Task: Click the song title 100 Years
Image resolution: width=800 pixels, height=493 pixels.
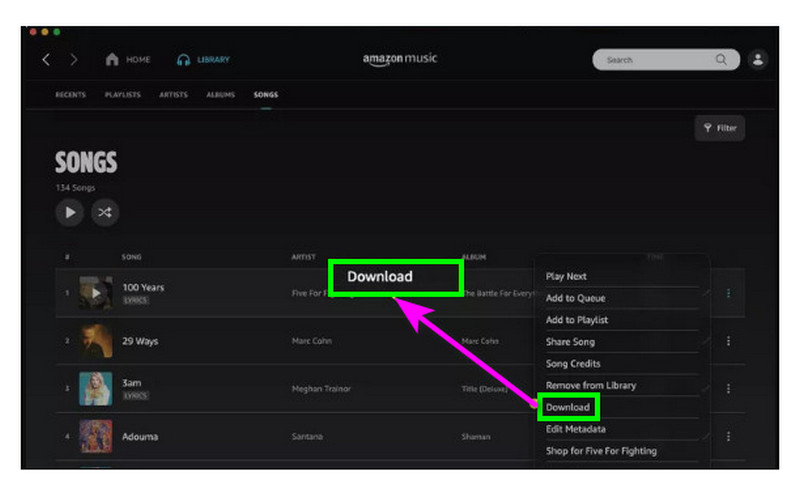Action: (143, 287)
